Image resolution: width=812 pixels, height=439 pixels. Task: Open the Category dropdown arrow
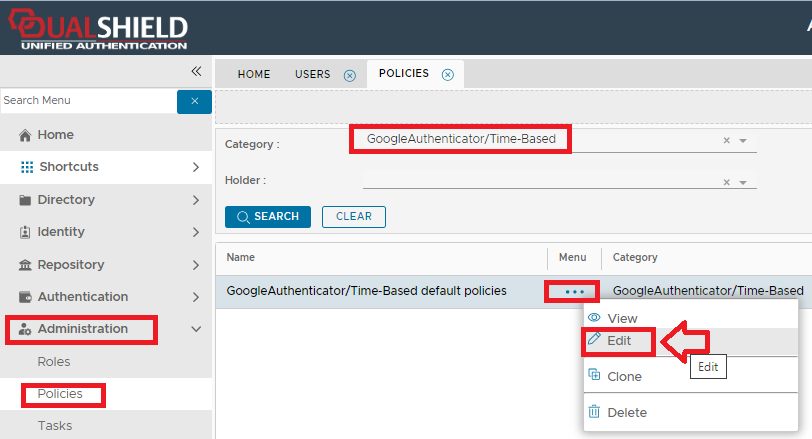pos(743,141)
